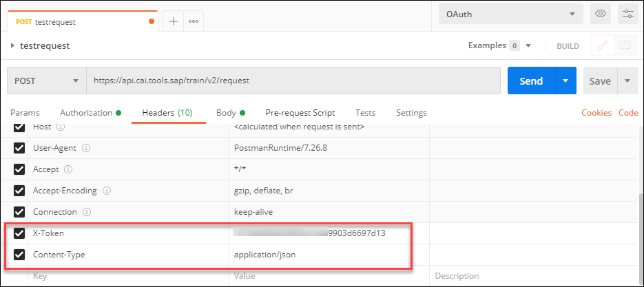Click the blue Send button
The image size is (644, 287).
(530, 81)
